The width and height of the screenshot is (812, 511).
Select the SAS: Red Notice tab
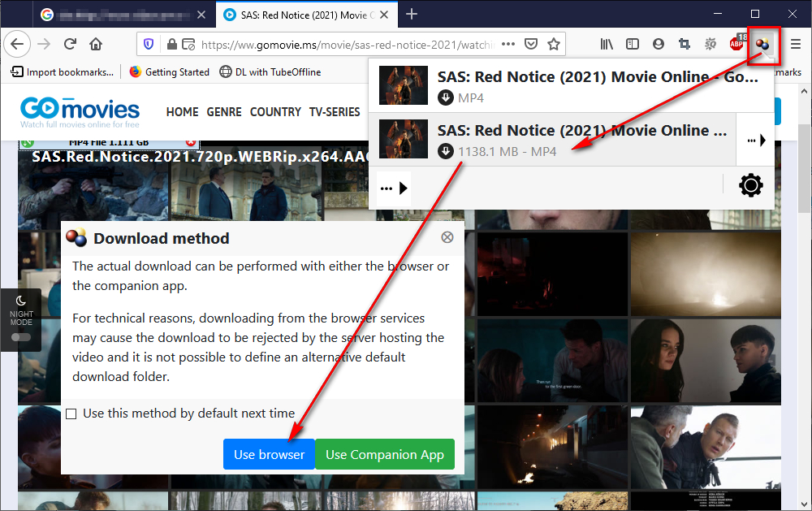[x=307, y=15]
